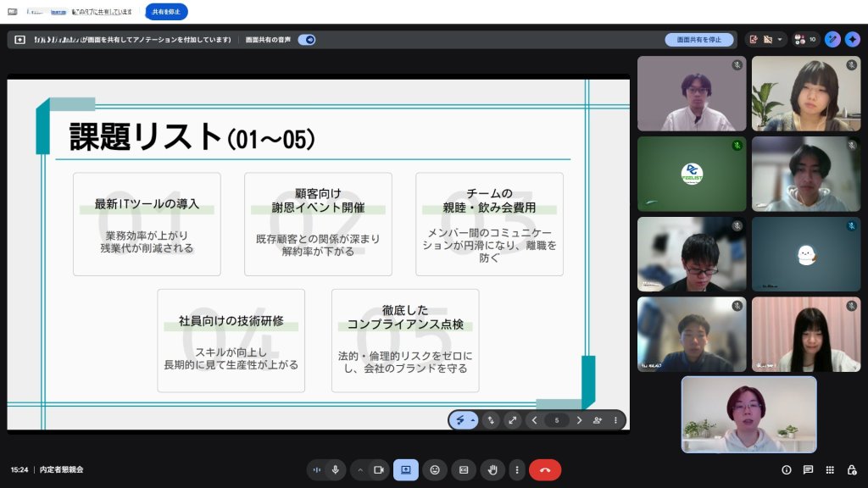Open more options three-dot menu in call bar
This screenshot has width=868, height=488.
point(516,469)
